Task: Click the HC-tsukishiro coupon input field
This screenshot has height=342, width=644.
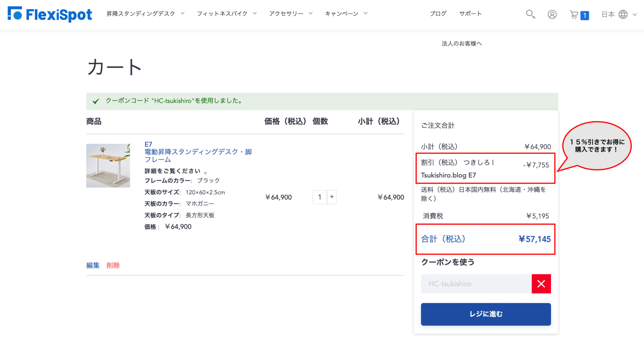Action: pyautogui.click(x=476, y=284)
